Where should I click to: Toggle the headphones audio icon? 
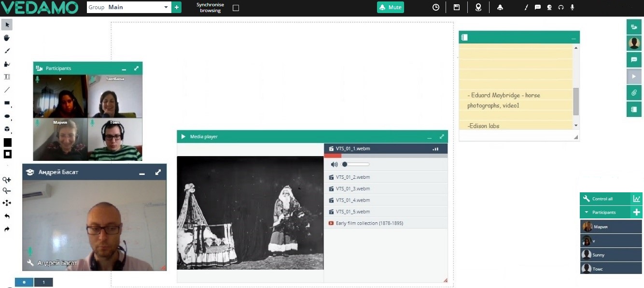561,7
